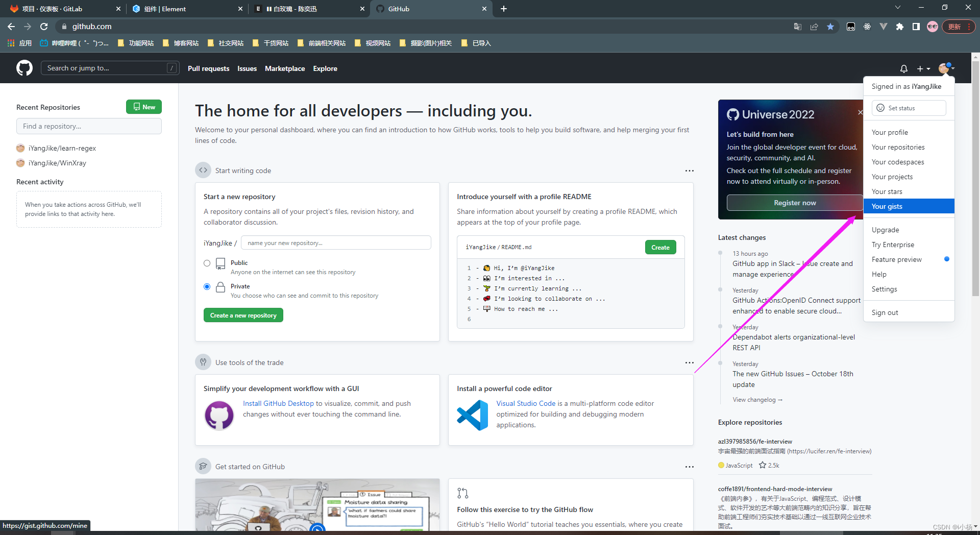Open a new browser tab
Screen dimensions: 980x535
504,9
